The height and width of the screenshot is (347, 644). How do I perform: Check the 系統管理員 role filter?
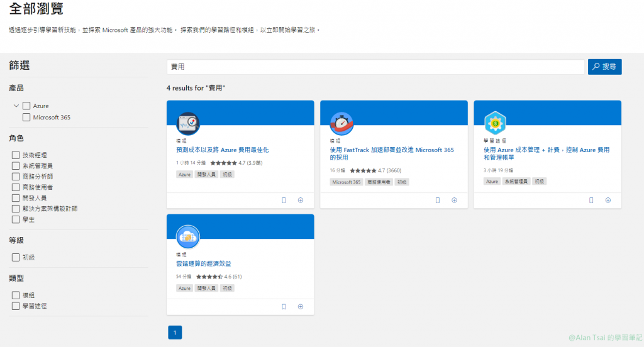click(16, 165)
